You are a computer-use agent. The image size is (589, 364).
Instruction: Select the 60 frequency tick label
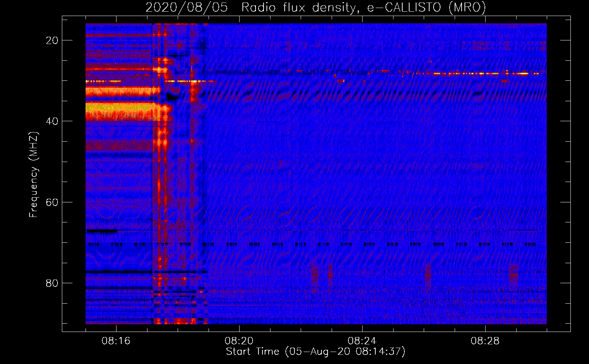(x=52, y=202)
